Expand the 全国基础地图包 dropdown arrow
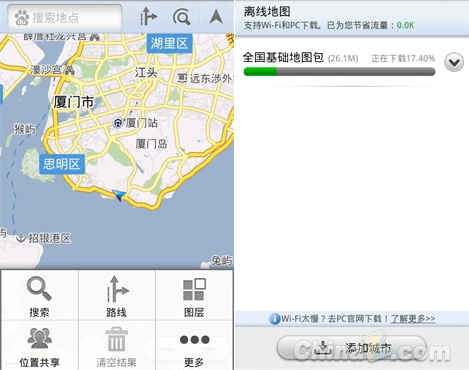Image resolution: width=469 pixels, height=370 pixels. click(454, 62)
